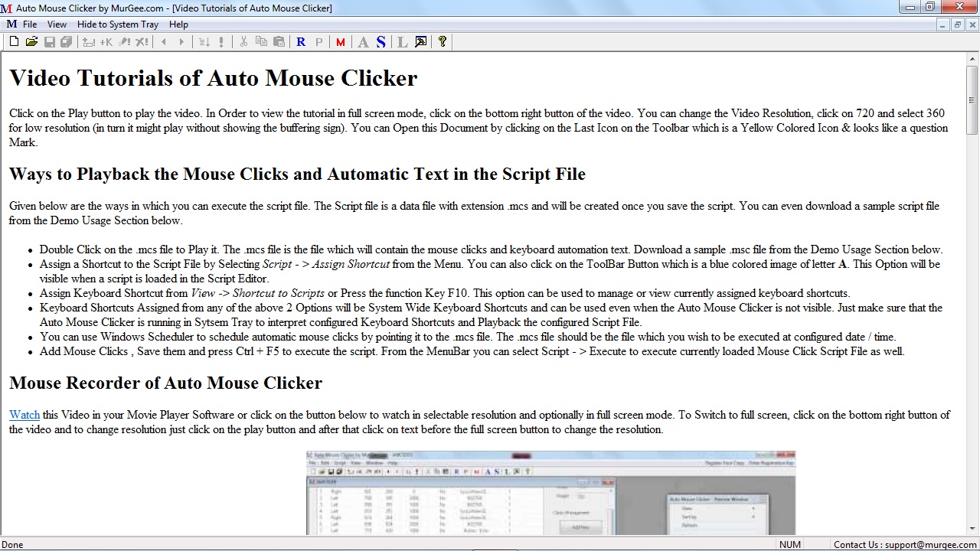
Task: Click the M application icon in menu bar
Action: click(x=11, y=24)
